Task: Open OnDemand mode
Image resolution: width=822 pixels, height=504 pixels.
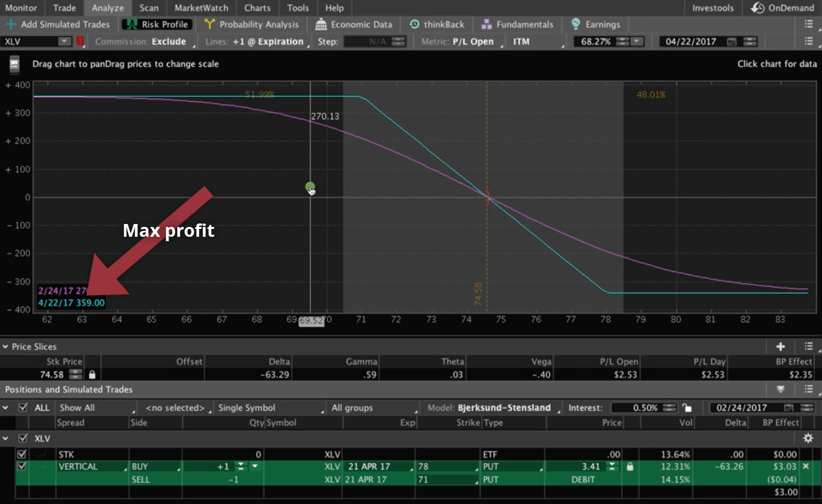Action: (783, 8)
